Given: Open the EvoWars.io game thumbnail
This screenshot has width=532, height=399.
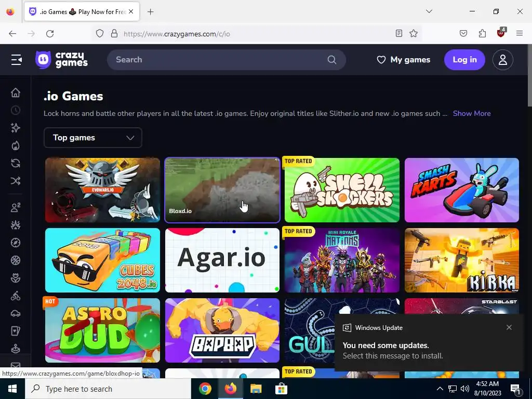Looking at the screenshot, I should click(x=102, y=190).
